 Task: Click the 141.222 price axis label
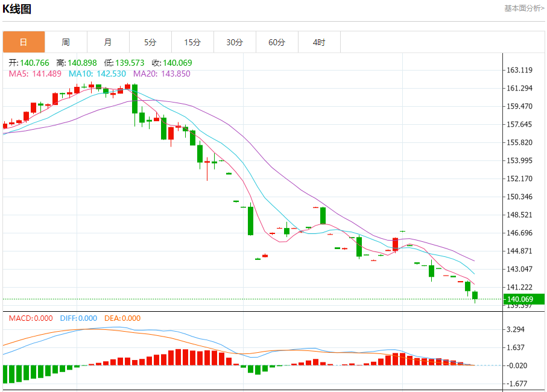(519, 288)
